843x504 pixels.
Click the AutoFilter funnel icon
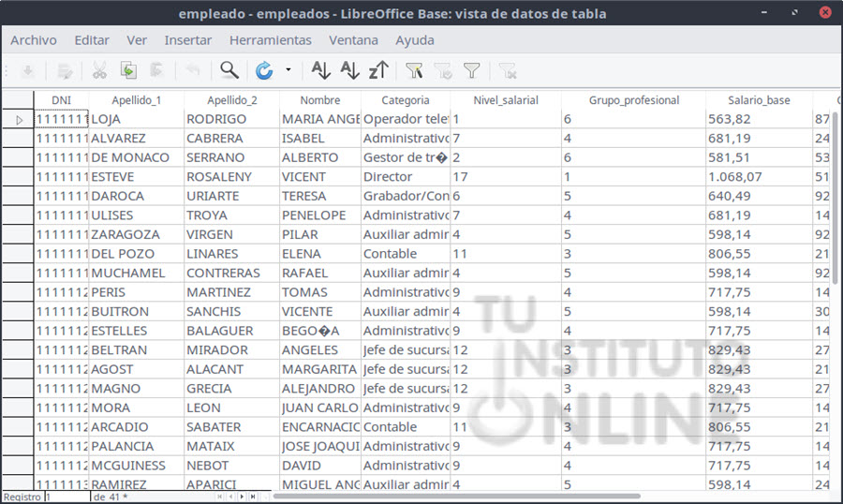coord(414,70)
